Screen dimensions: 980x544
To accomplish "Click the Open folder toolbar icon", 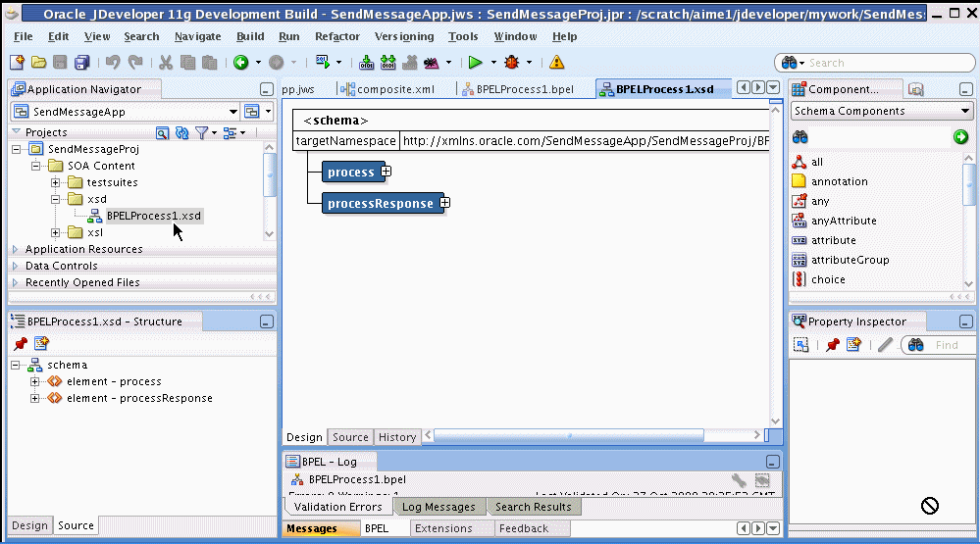I will tap(39, 62).
